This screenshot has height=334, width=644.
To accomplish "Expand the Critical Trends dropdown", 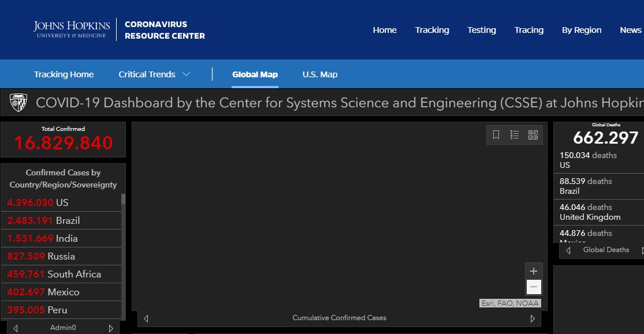I will tap(154, 74).
